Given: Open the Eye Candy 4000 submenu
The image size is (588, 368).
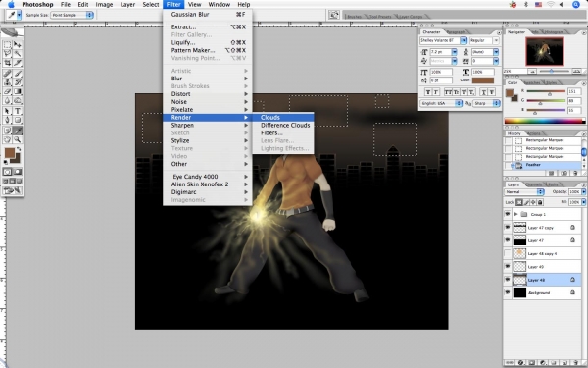Looking at the screenshot, I should tap(208, 177).
